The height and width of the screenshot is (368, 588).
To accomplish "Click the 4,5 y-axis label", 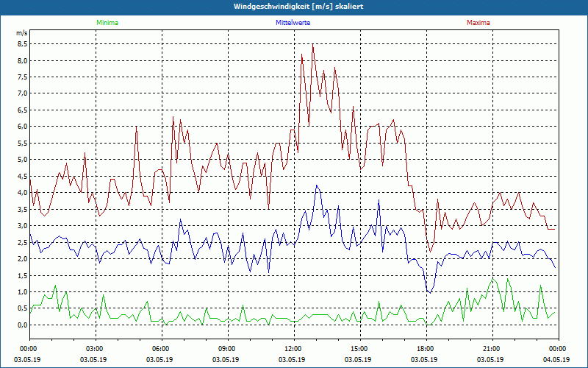I will click(x=23, y=176).
